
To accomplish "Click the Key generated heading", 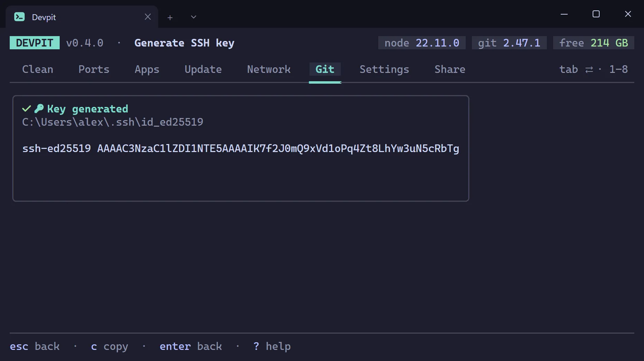I will point(88,109).
